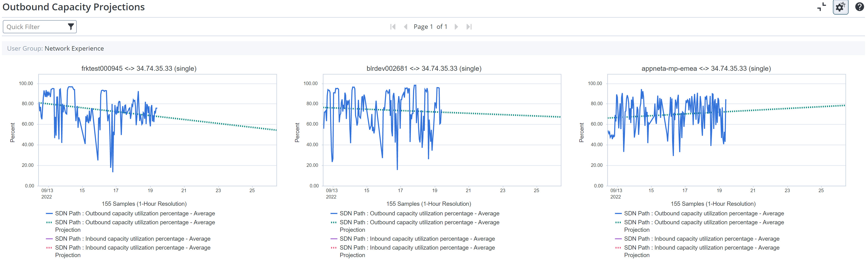868x262 pixels.
Task: Go to first page arrow
Action: coord(393,27)
